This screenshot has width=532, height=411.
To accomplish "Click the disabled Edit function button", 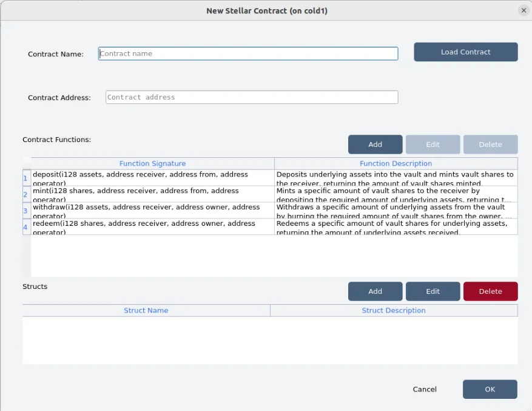I will pos(433,144).
